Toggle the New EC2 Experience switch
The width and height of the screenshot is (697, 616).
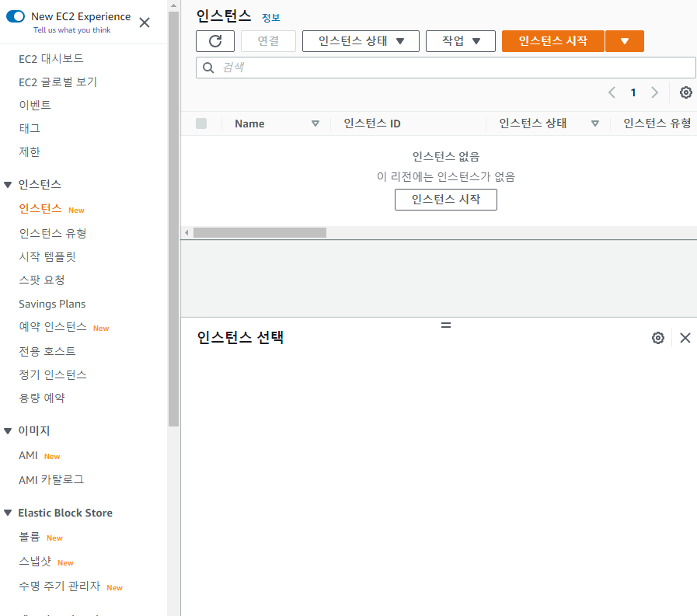coord(16,17)
